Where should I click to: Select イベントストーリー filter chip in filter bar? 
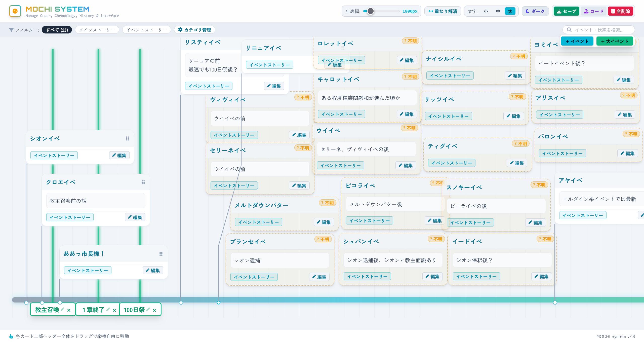click(x=147, y=30)
